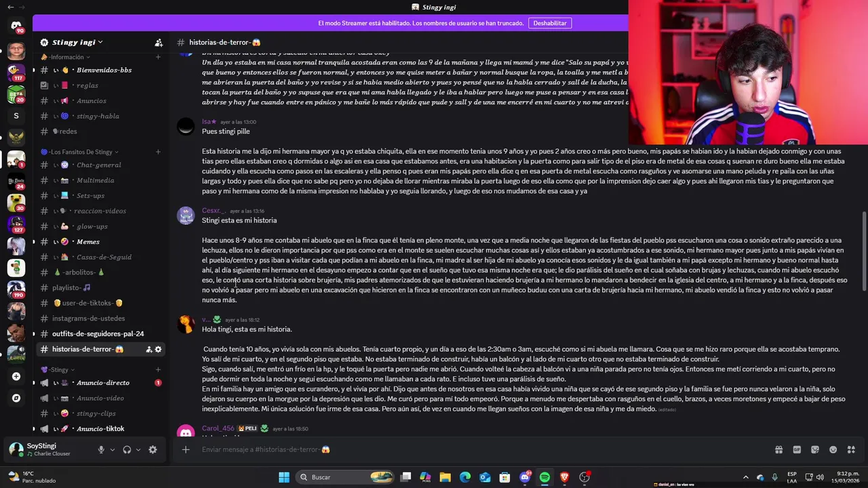Open Discord direct messages home icon
The image size is (868, 488).
point(16,26)
